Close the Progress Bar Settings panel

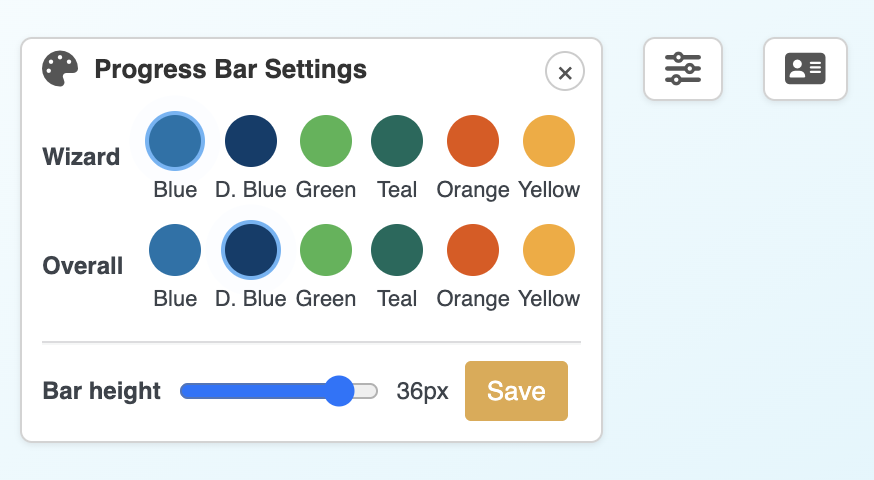pyautogui.click(x=565, y=71)
